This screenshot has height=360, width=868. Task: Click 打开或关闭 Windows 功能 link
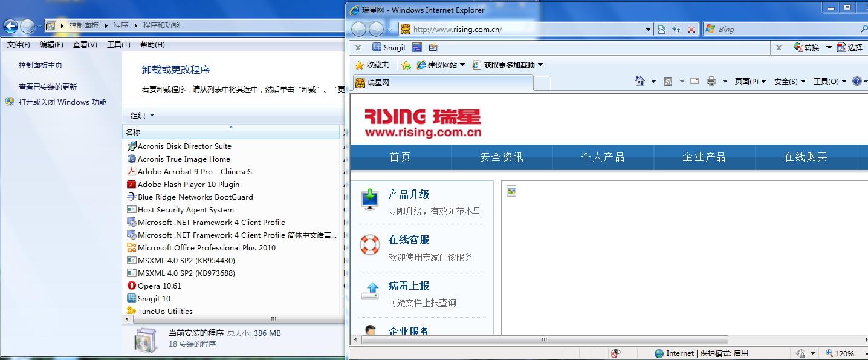[x=62, y=102]
